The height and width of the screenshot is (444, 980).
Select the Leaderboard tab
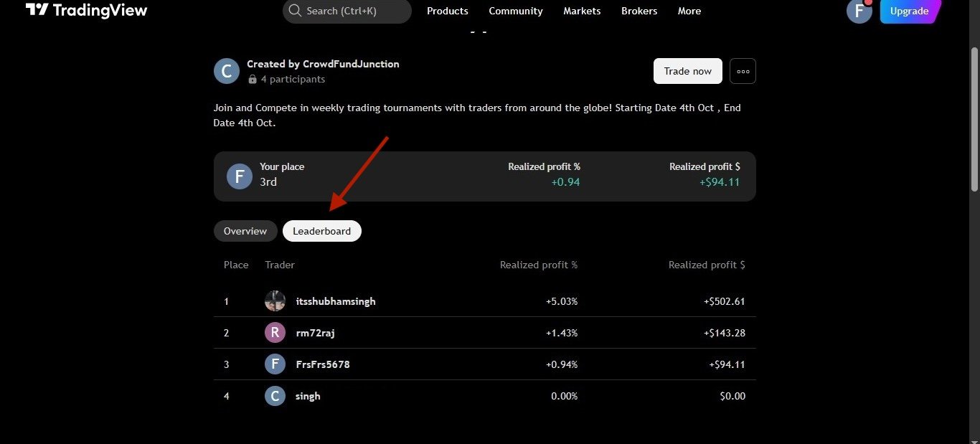point(322,231)
